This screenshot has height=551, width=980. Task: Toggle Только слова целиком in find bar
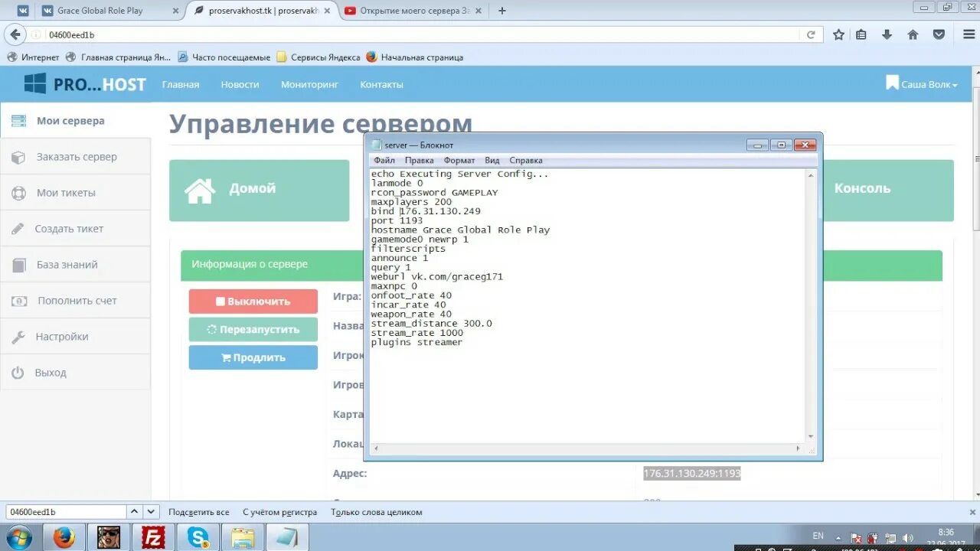(x=376, y=512)
